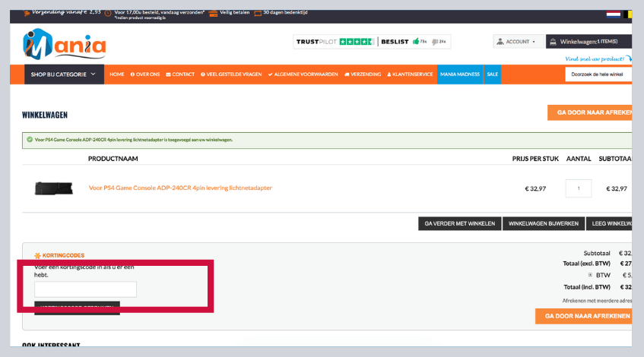
Task: Click the Productnaam column header
Action: [x=113, y=159]
